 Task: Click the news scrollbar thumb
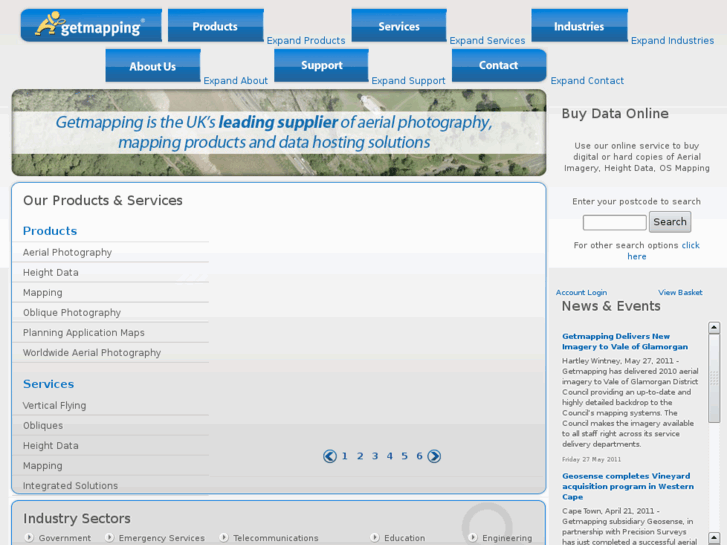click(x=714, y=378)
